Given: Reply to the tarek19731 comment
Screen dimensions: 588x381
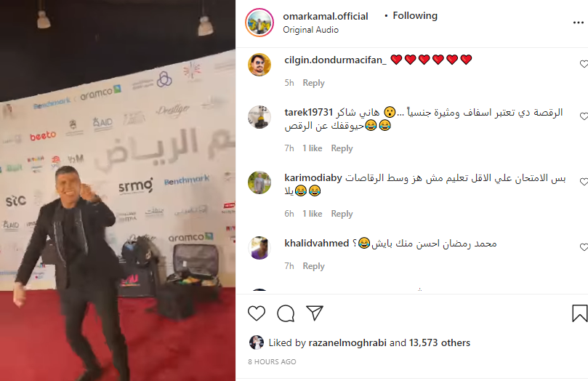Looking at the screenshot, I should click(x=342, y=148).
